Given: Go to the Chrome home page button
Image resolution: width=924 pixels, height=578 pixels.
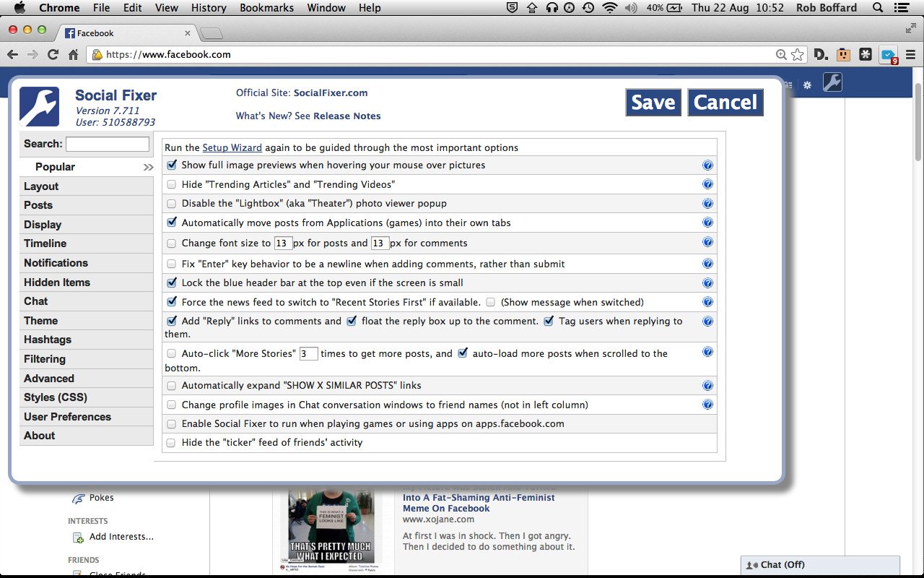Looking at the screenshot, I should click(73, 54).
